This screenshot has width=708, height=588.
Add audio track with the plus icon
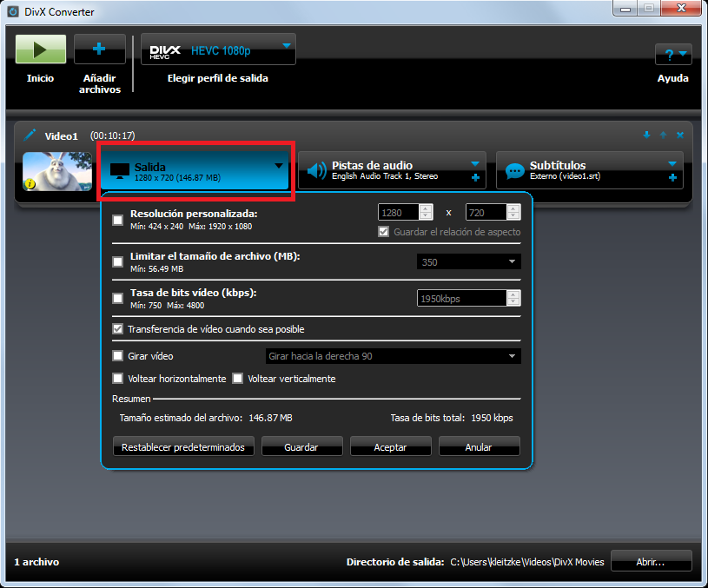coord(475,177)
